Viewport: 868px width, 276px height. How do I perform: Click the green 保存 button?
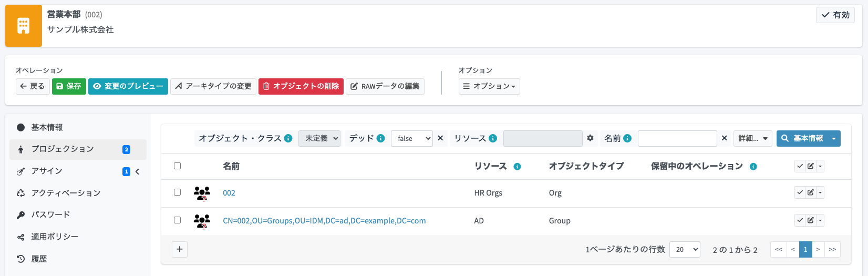[69, 86]
